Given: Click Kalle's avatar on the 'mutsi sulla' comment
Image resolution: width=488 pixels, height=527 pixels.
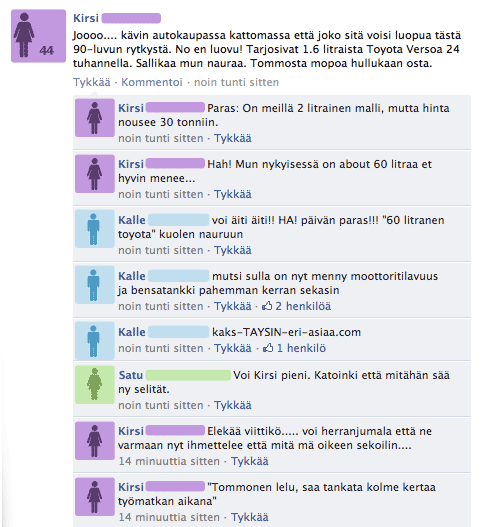Looking at the screenshot, I should [x=95, y=285].
